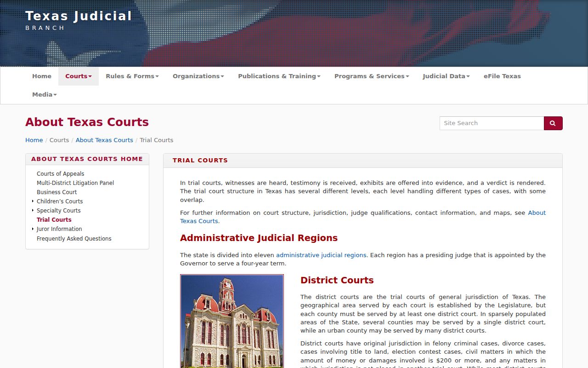Viewport: 588px width, 368px height.
Task: Expand the Children's Courts arrow
Action: pyautogui.click(x=33, y=201)
